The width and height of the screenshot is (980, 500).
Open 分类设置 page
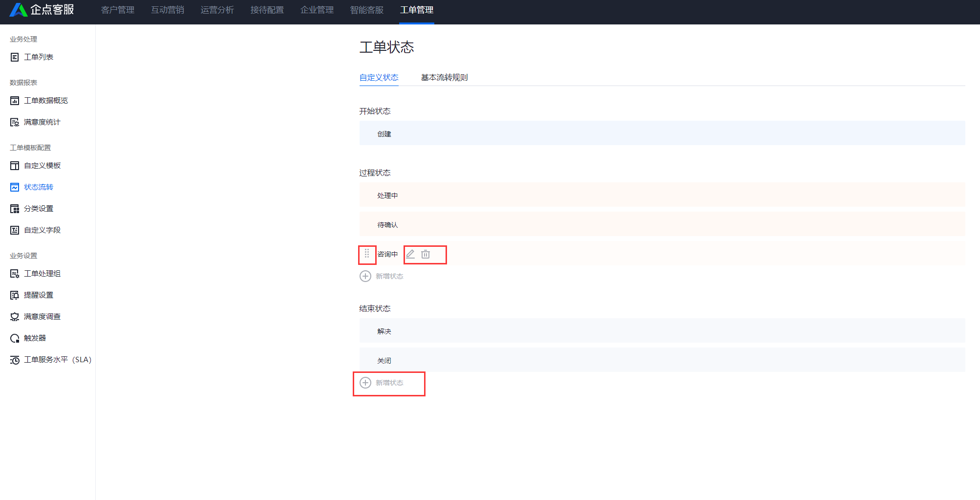tap(39, 209)
